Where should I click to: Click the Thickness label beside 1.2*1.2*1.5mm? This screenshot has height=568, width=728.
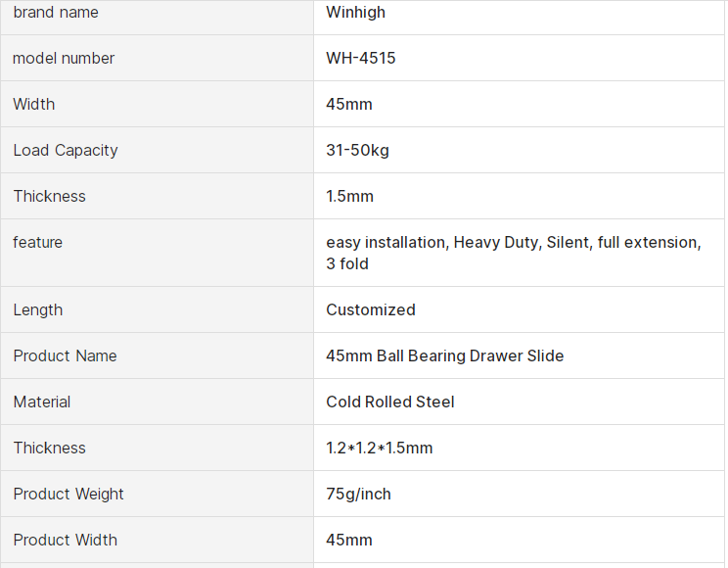coord(49,449)
